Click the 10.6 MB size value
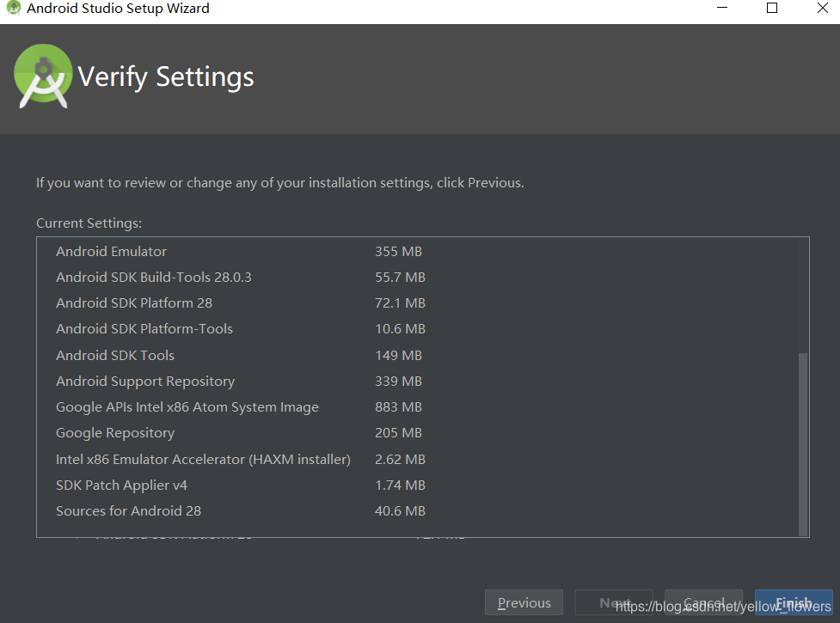 click(x=400, y=328)
